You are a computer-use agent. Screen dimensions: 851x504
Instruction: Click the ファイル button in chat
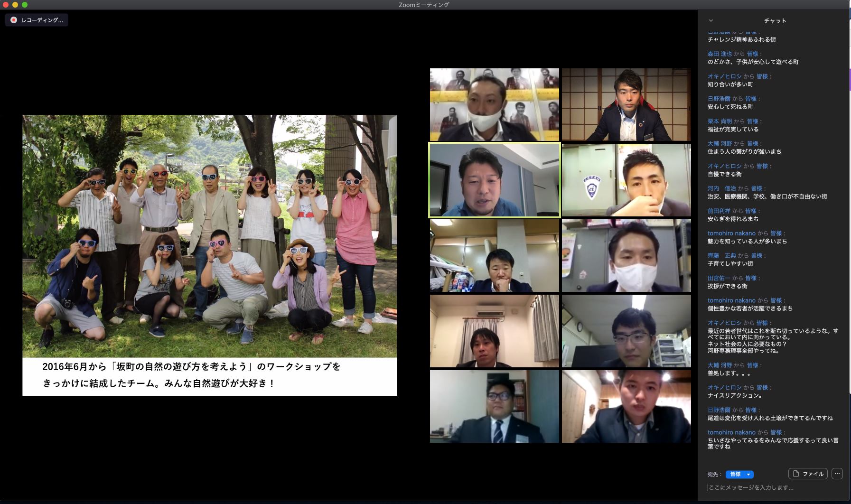pos(808,474)
